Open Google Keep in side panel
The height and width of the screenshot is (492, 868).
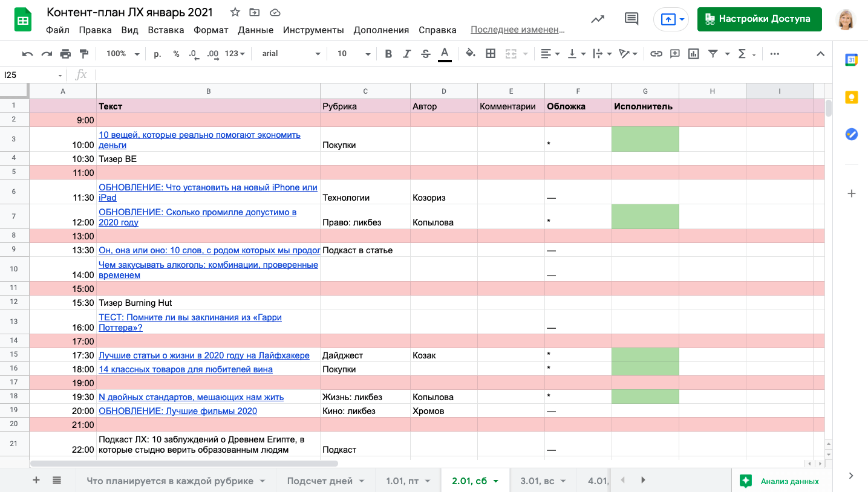pyautogui.click(x=851, y=97)
